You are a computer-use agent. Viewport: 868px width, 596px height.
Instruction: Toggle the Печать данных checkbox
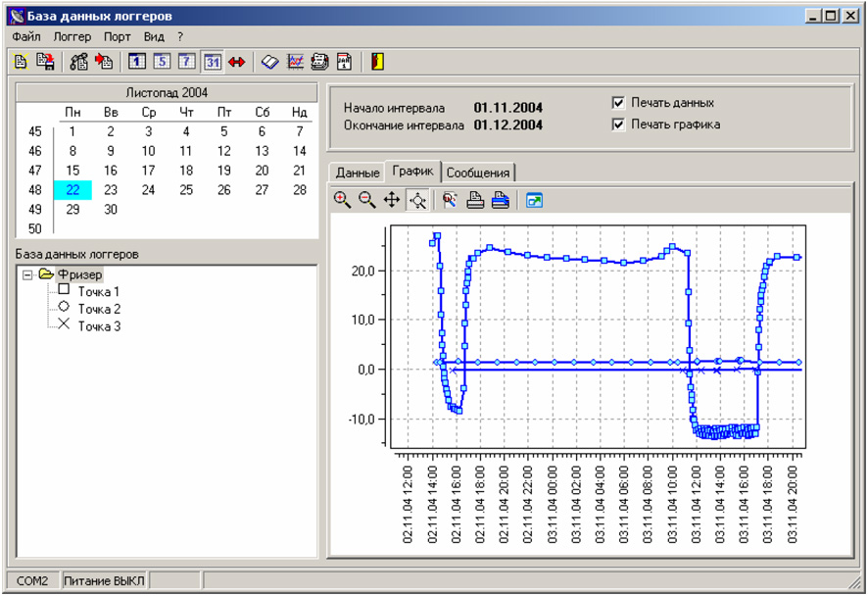[618, 103]
